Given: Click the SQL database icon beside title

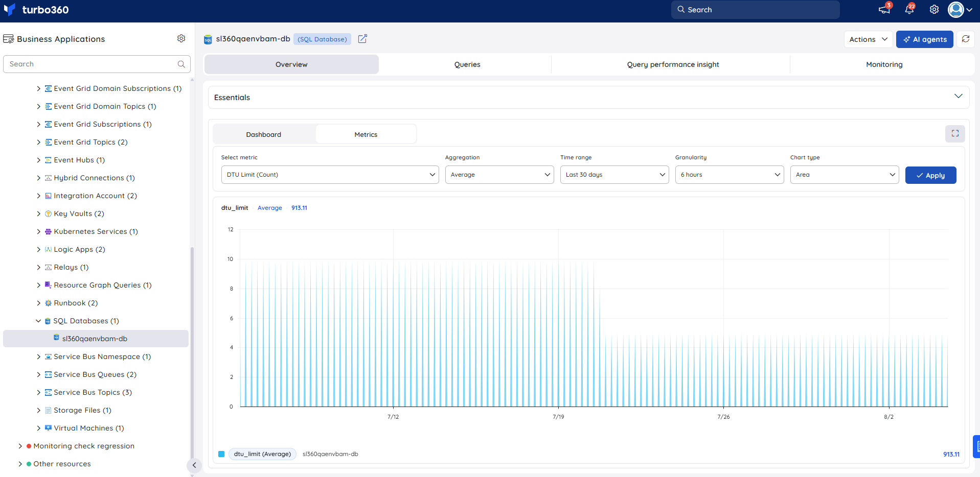Looking at the screenshot, I should (x=208, y=39).
